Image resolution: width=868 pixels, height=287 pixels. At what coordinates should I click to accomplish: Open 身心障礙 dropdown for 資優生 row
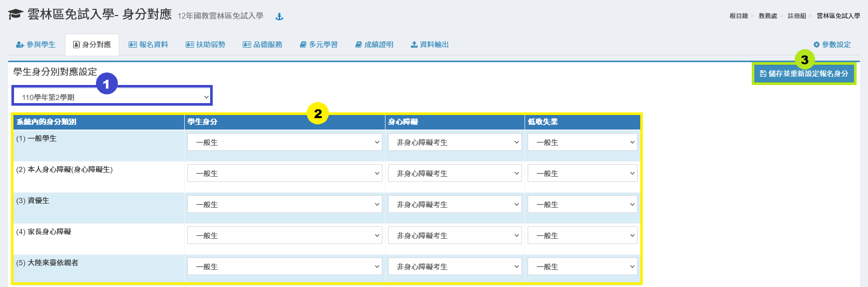pos(454,205)
